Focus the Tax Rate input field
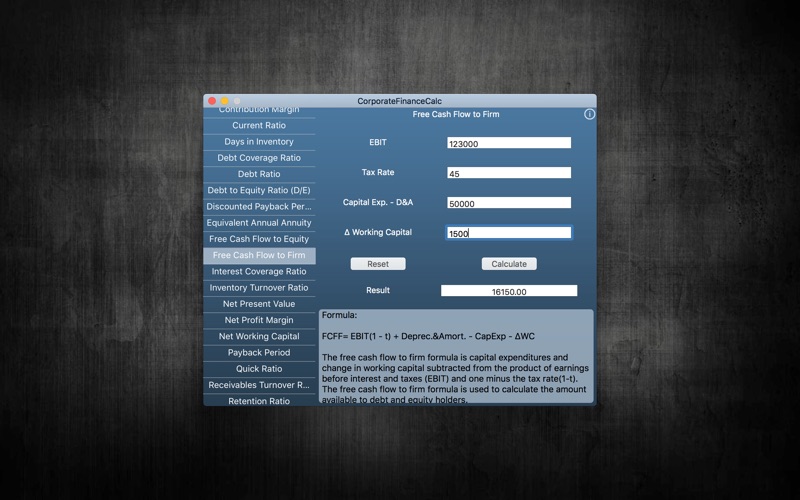 point(509,173)
